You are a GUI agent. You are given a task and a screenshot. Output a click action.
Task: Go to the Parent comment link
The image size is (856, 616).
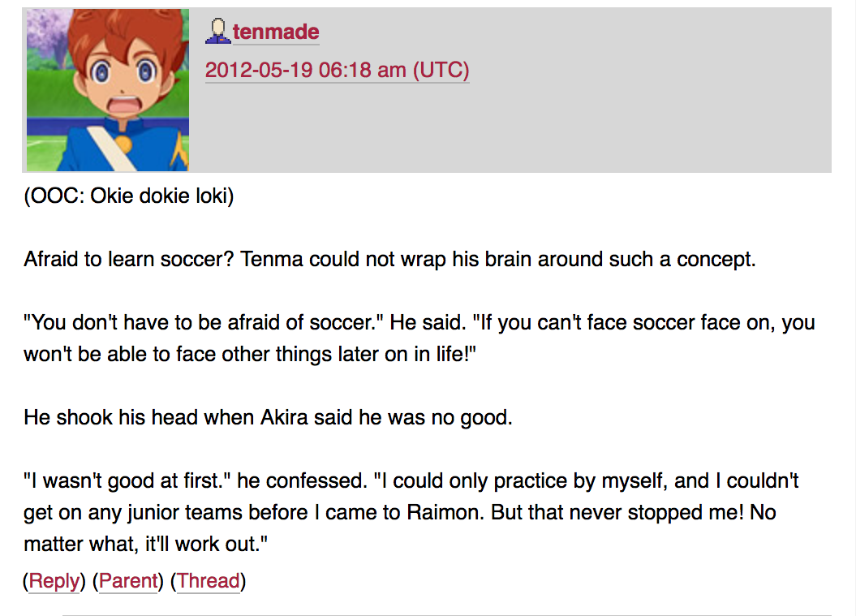[x=127, y=581]
